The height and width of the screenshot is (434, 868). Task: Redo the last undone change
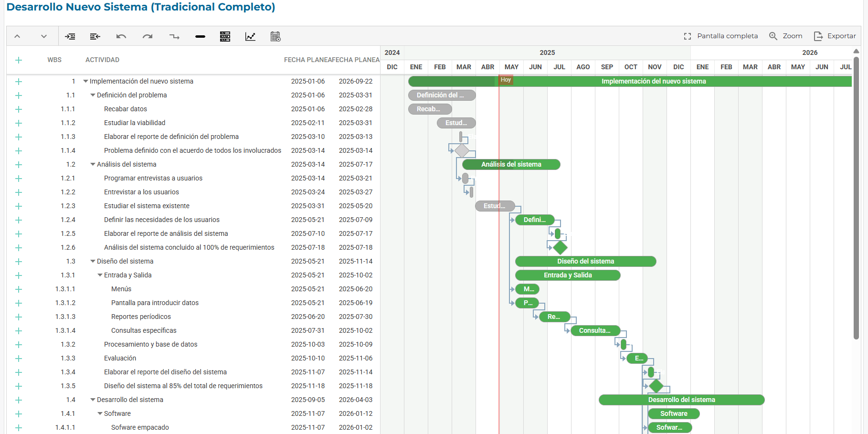[x=148, y=36]
